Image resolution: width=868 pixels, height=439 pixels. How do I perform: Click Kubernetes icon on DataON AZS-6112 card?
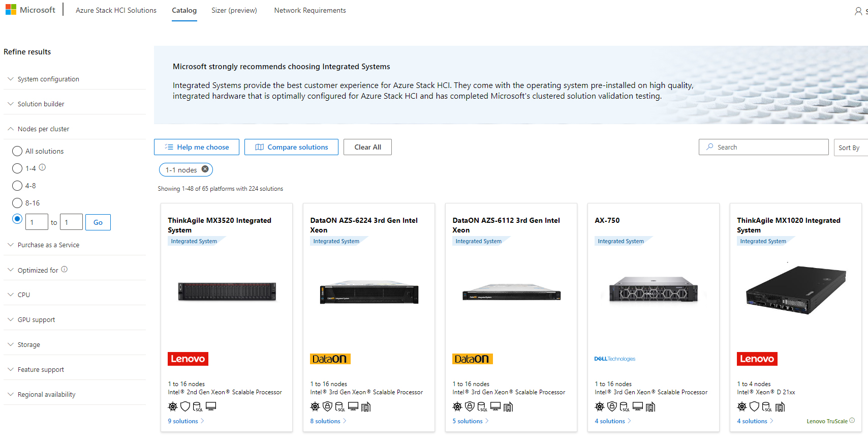tap(457, 406)
